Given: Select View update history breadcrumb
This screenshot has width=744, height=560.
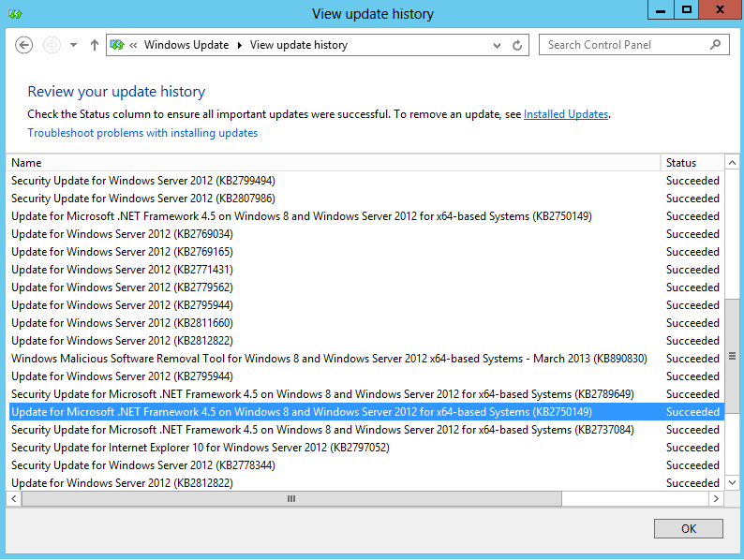Looking at the screenshot, I should click(299, 45).
